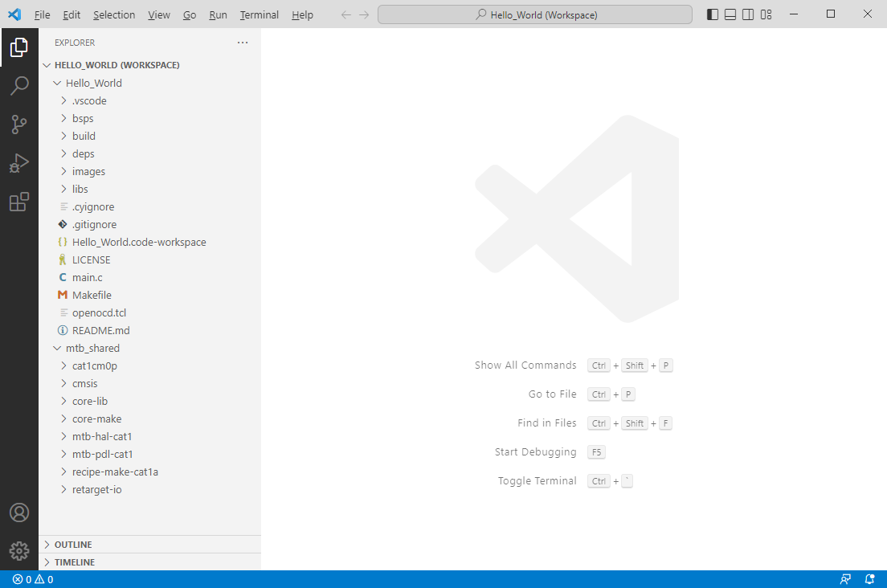Screen dimensions: 887x588
Task: Expand the bsps folder
Action: (150, 118)
